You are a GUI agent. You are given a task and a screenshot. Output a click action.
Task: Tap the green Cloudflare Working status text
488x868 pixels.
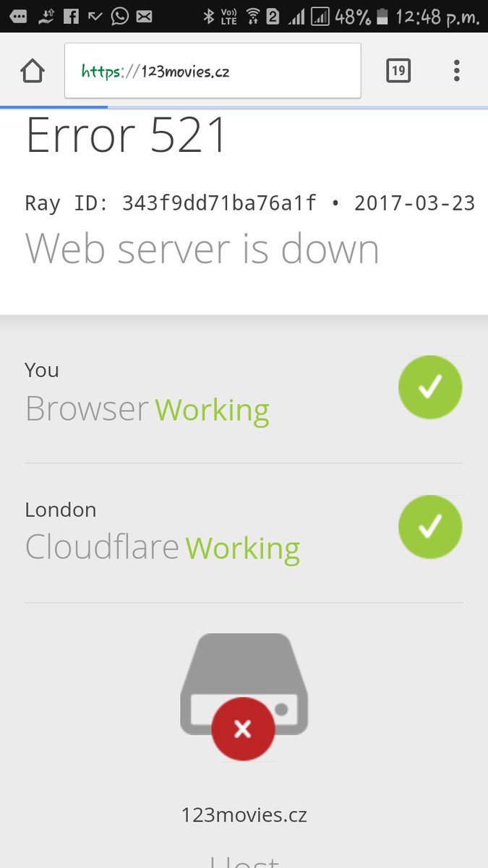coord(243,548)
